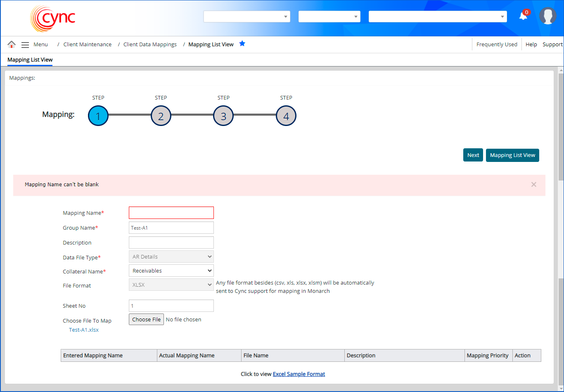Open Client Maintenance breadcrumb

tap(87, 45)
